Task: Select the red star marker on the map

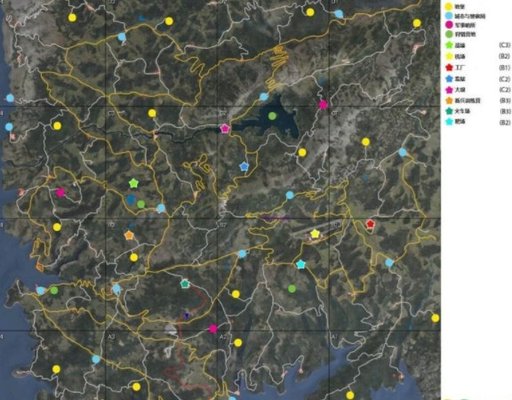Action: tap(370, 224)
